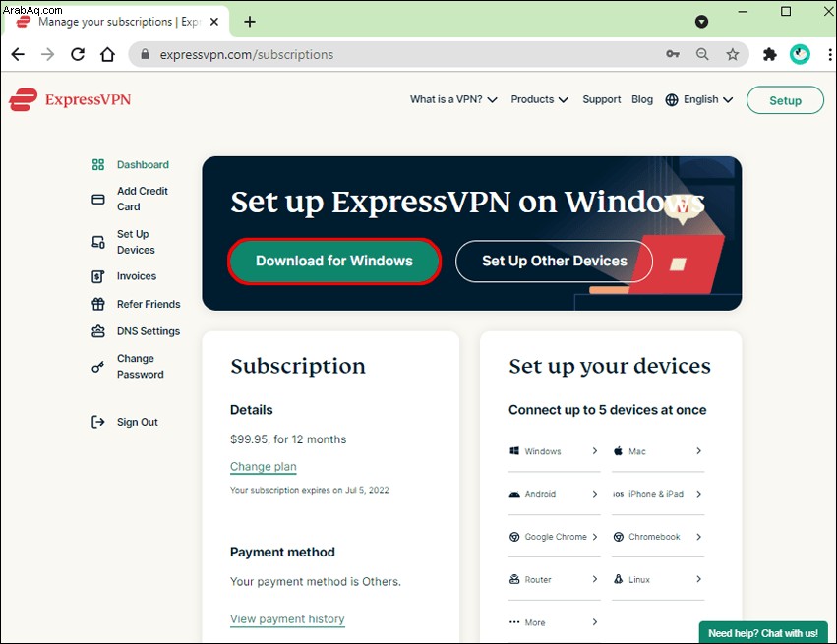Image resolution: width=837 pixels, height=644 pixels.
Task: Click Set Up Other Devices button
Action: [x=554, y=261]
